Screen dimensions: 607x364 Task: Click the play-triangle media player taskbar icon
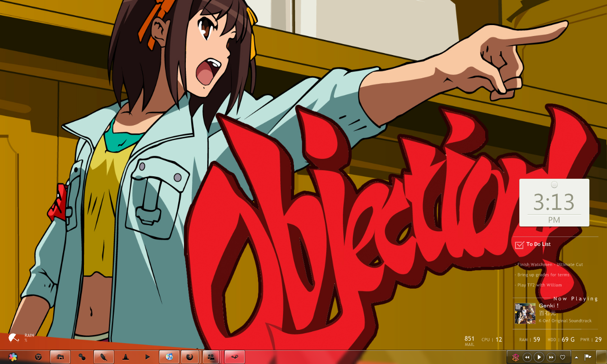click(147, 357)
